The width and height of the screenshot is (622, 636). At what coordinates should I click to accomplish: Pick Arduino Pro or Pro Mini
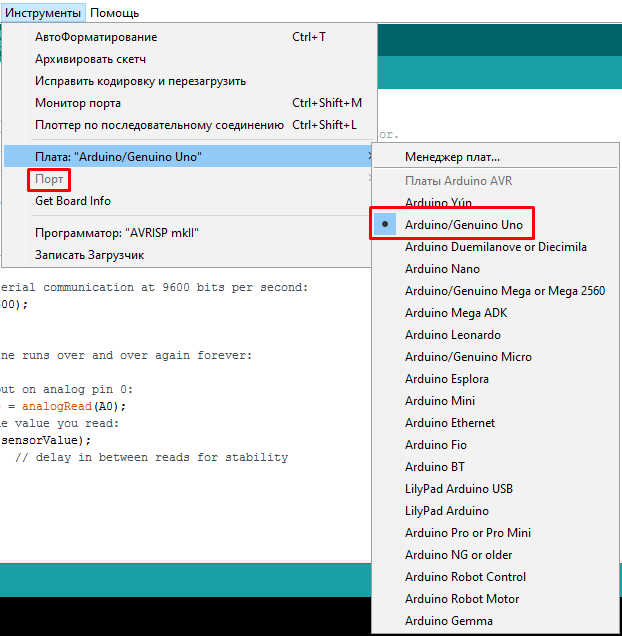click(x=496, y=533)
